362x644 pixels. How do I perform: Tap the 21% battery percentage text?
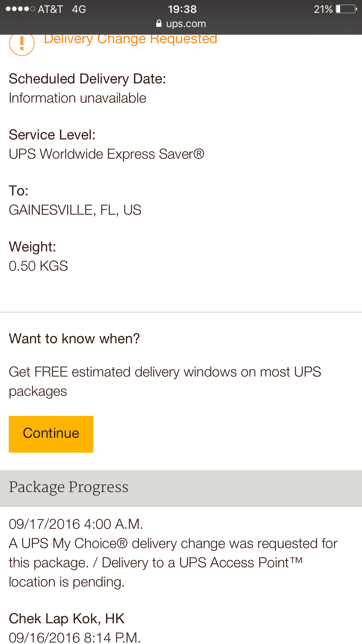click(x=323, y=9)
